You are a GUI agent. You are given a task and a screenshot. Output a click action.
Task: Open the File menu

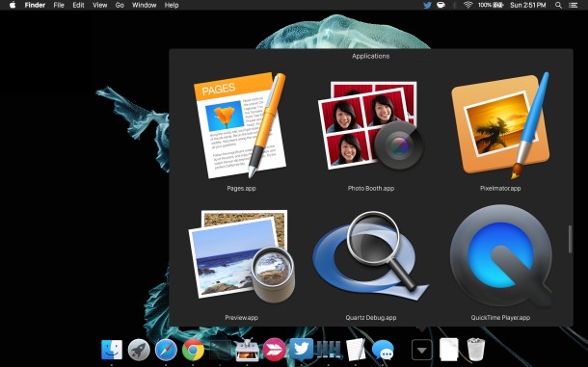[59, 5]
